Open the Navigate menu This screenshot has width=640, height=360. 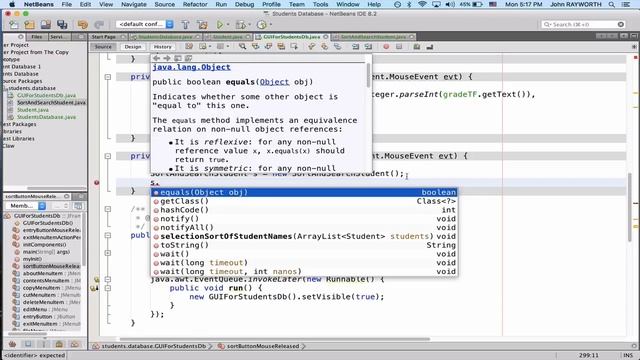coord(133,4)
